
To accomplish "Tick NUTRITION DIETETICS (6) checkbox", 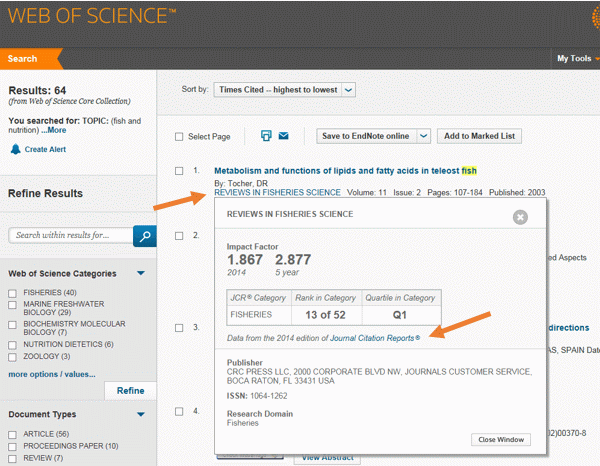I will pos(12,345).
